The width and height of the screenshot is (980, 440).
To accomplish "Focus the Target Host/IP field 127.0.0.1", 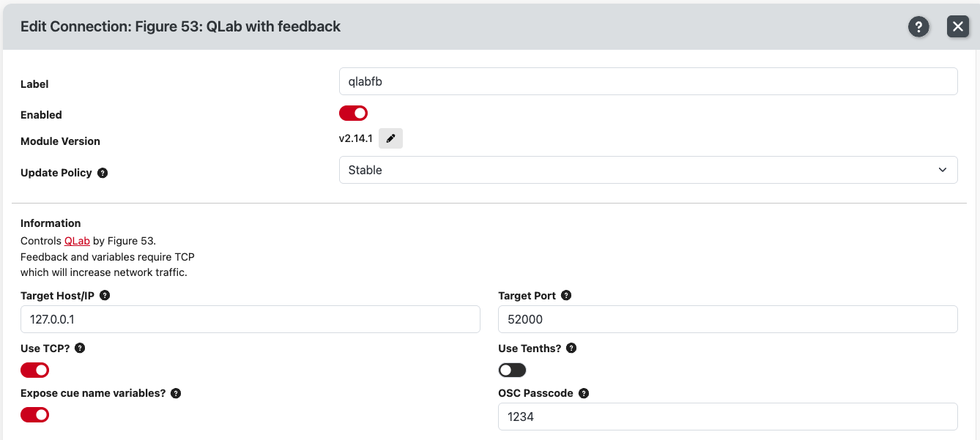I will click(x=250, y=319).
